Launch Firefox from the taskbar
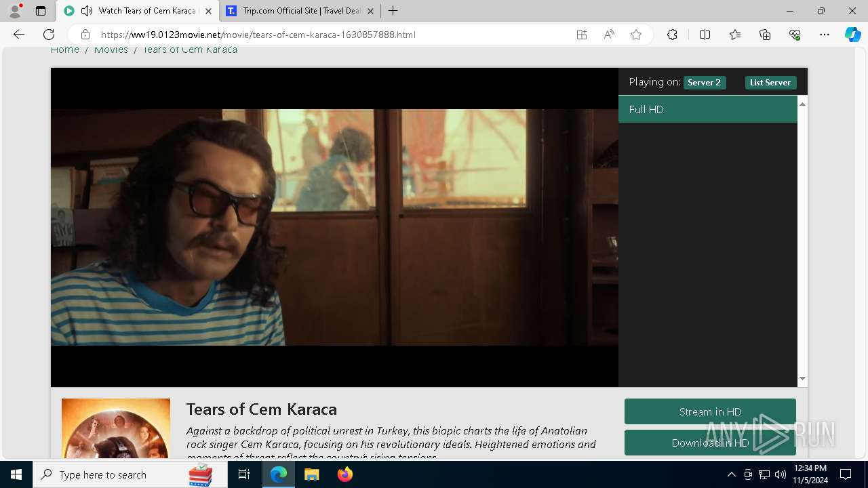This screenshot has width=868, height=488. 345,474
